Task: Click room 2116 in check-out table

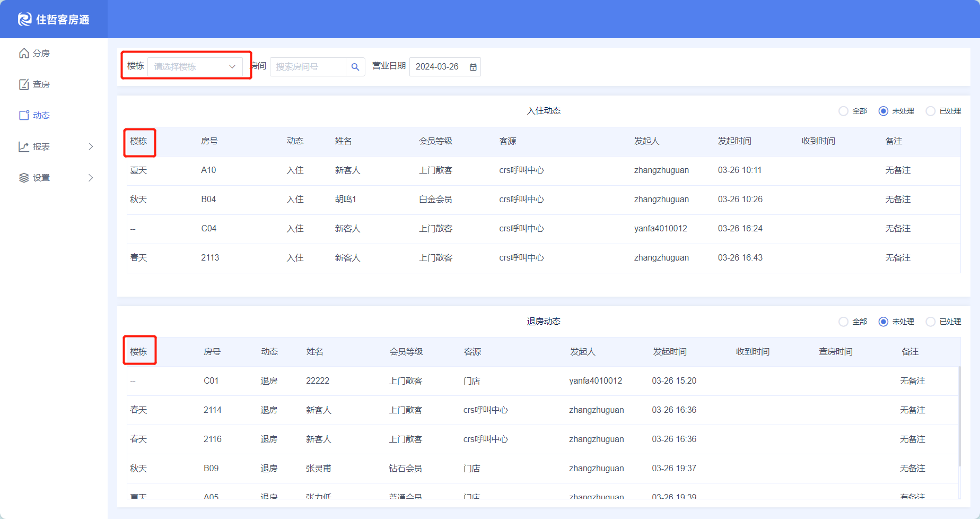Action: (213, 439)
